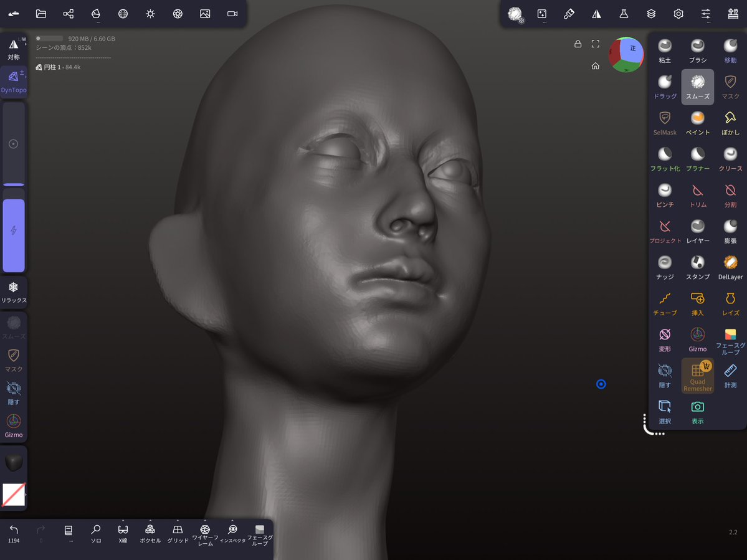Select the クリース (Crease) tool

pos(730,159)
